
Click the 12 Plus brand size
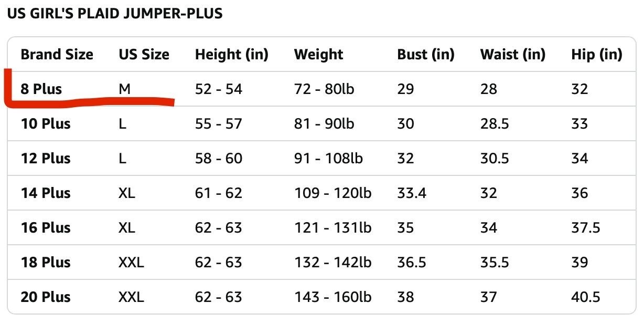click(46, 159)
